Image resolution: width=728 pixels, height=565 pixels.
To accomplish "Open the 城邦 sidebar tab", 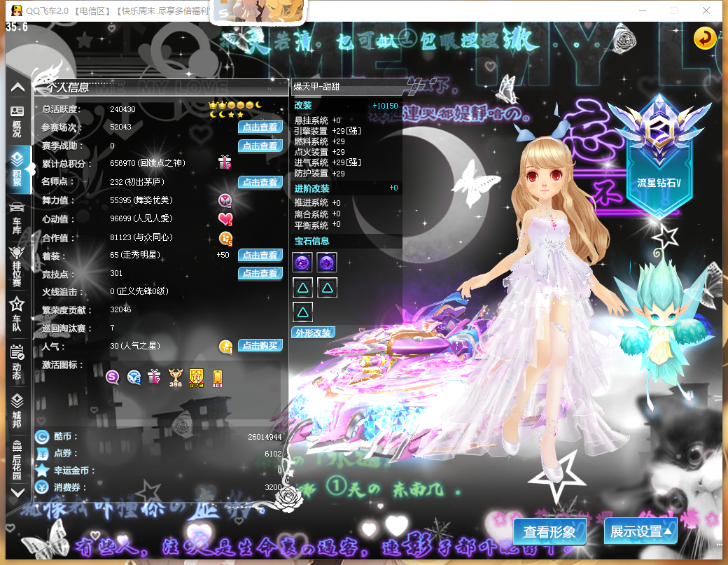I will click(x=17, y=410).
